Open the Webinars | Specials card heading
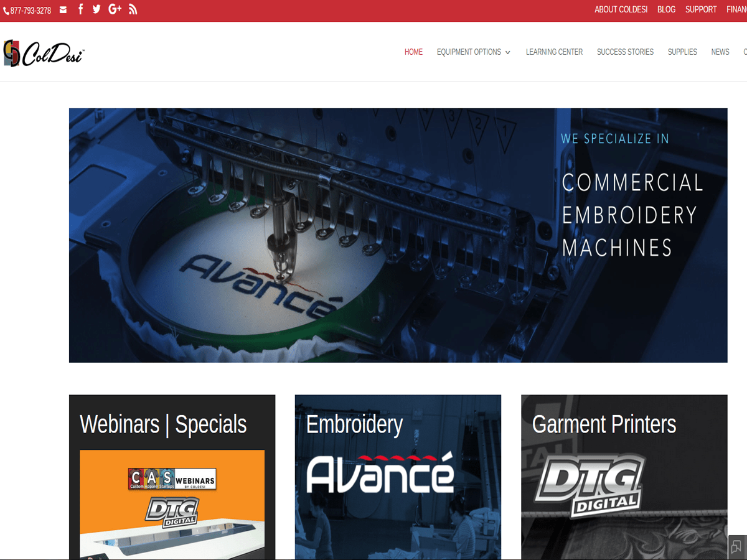The height and width of the screenshot is (560, 747). (163, 424)
